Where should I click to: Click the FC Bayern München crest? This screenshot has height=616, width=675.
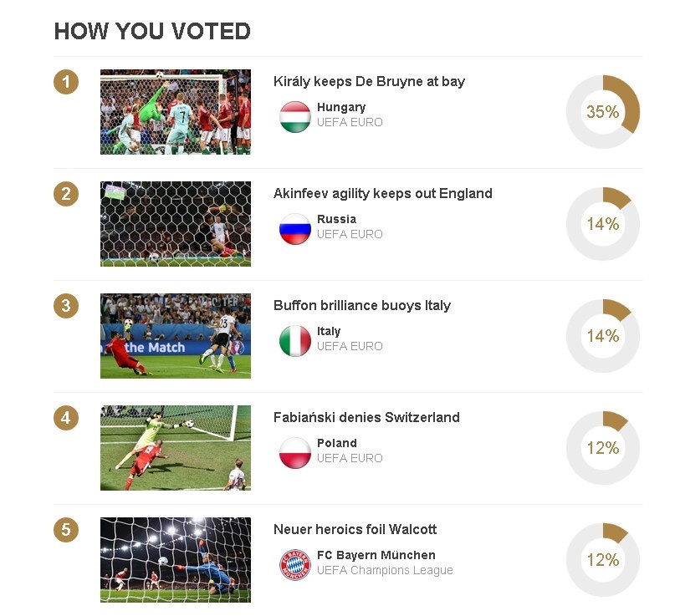click(x=295, y=564)
